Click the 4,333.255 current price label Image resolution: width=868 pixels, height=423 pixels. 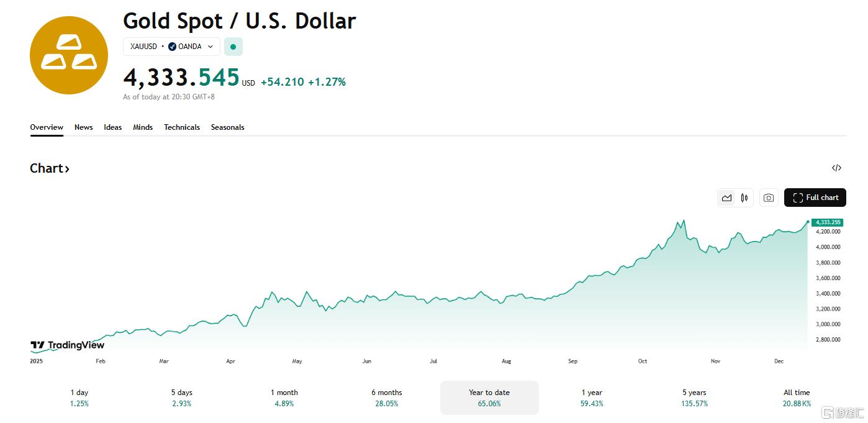click(x=828, y=222)
